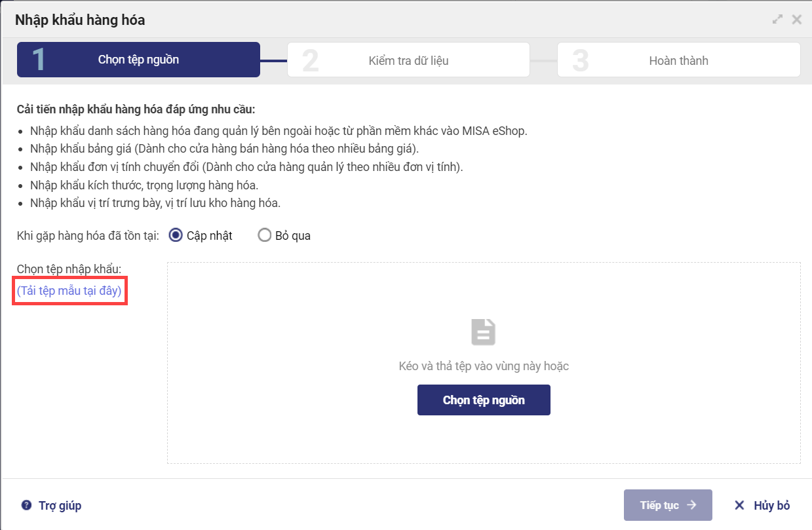Click the large step number 3
The image size is (812, 530).
pos(580,60)
